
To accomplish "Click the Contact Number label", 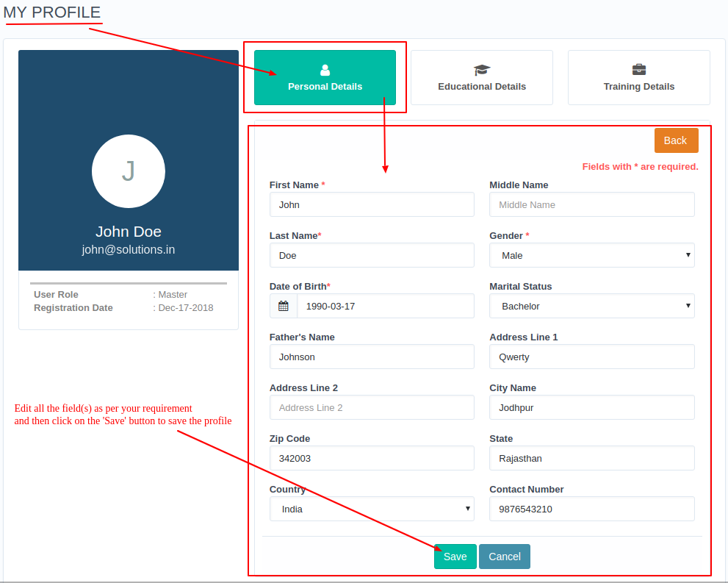I will click(526, 490).
